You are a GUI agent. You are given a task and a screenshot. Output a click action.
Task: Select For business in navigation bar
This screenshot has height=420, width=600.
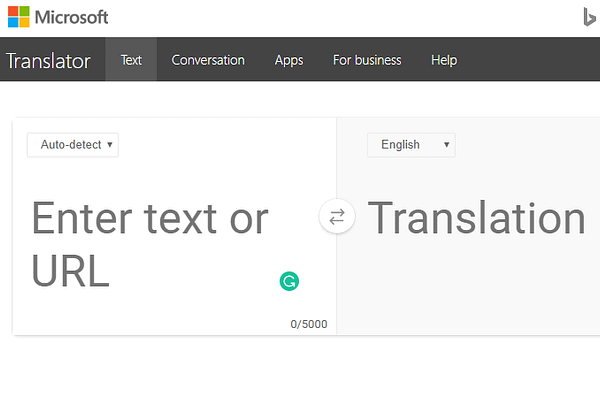tap(367, 60)
